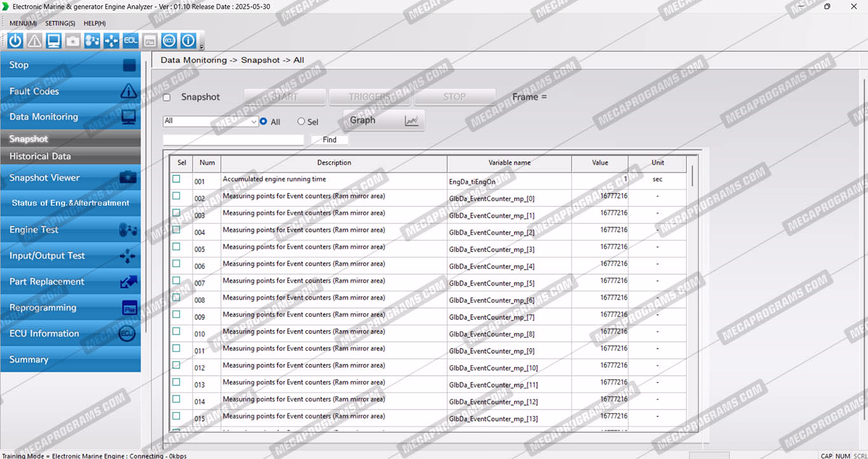Open the ECU toolbar icon

coord(168,41)
